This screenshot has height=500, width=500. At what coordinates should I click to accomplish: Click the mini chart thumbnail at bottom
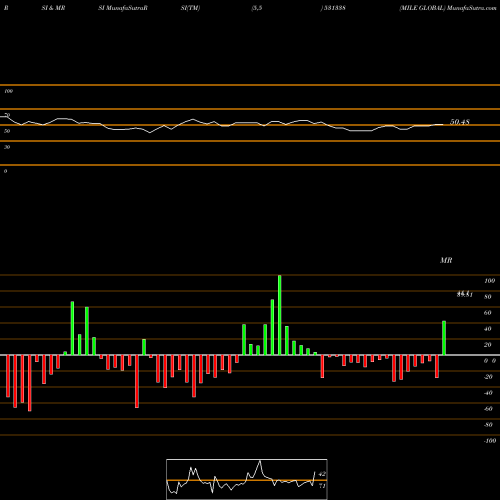pos(247,479)
